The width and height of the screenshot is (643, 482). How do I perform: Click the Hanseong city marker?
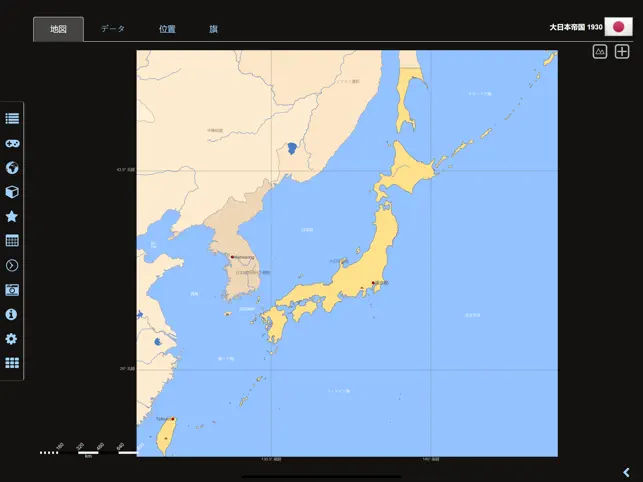233,257
